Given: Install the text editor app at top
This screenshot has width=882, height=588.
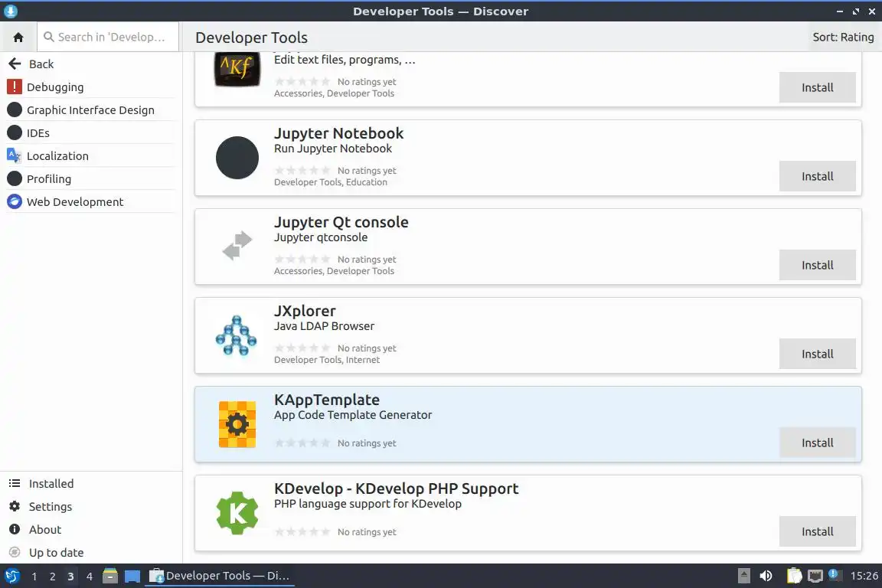Looking at the screenshot, I should click(x=818, y=87).
